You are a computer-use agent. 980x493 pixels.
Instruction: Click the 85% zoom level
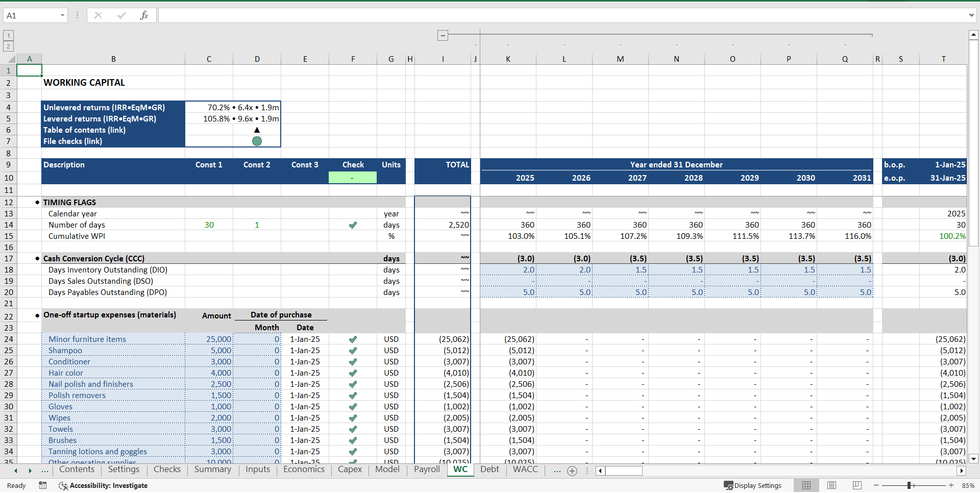[968, 485]
